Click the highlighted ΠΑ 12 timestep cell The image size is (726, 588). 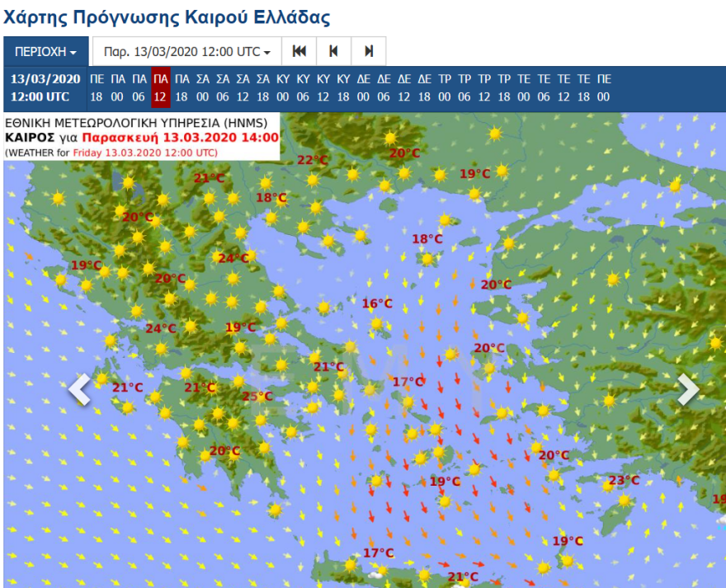160,87
